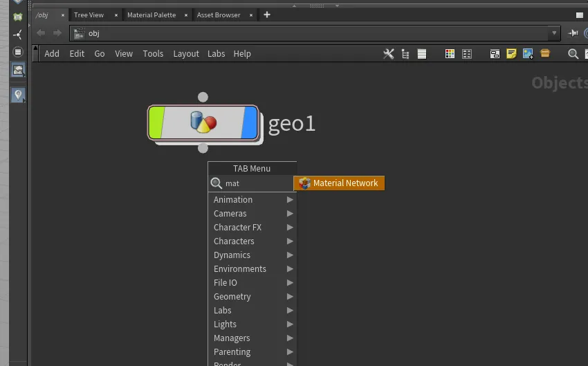Open the path bar dropdown arrow
588x366 pixels.
pyautogui.click(x=554, y=33)
